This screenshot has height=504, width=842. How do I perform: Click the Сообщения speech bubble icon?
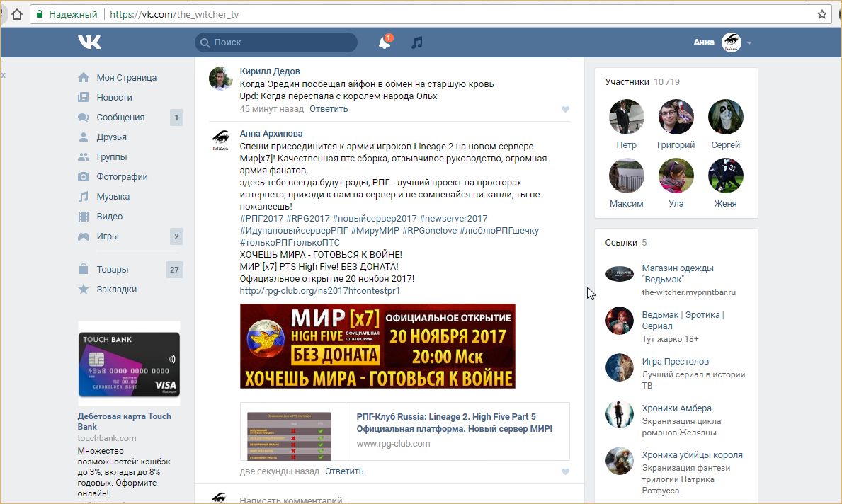pyautogui.click(x=84, y=117)
